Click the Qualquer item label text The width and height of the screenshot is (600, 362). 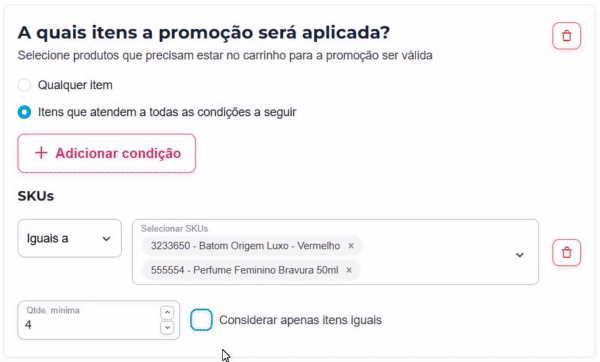coord(75,85)
